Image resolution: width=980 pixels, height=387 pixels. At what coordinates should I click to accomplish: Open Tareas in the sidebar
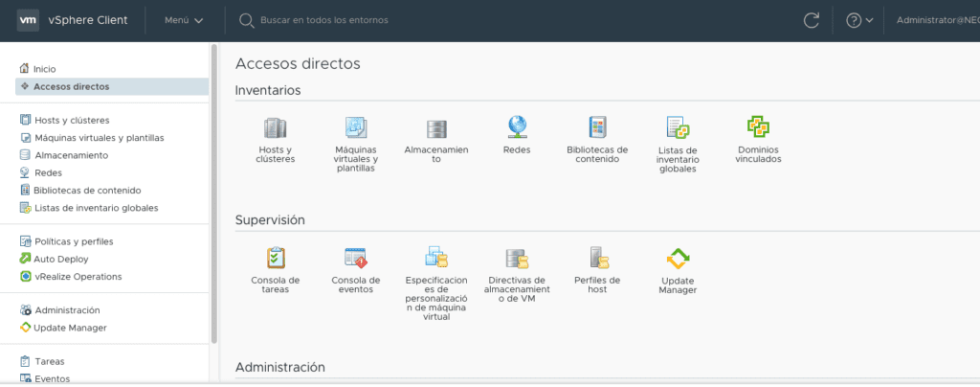point(42,361)
